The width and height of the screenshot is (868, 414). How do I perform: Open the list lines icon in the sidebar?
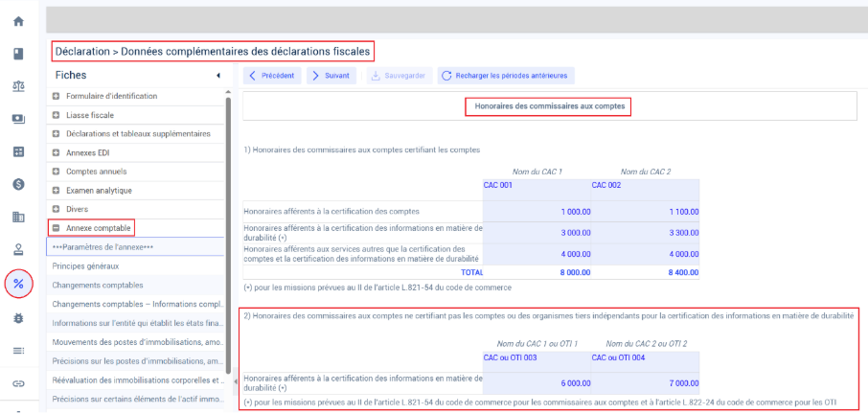[x=18, y=351]
